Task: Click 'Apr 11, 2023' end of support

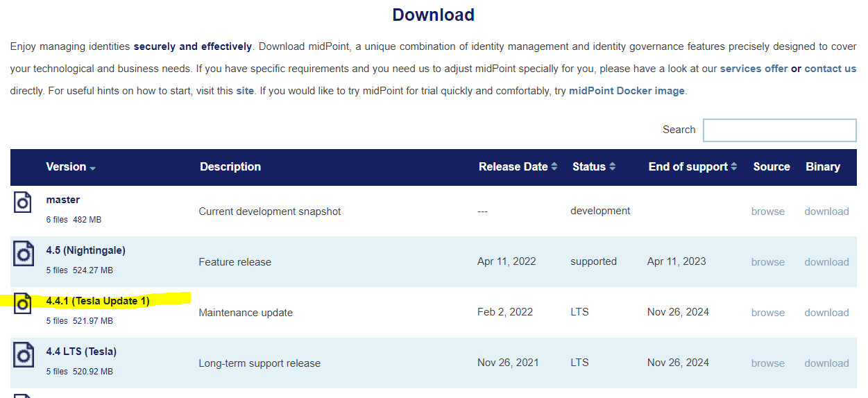Action: pyautogui.click(x=676, y=262)
